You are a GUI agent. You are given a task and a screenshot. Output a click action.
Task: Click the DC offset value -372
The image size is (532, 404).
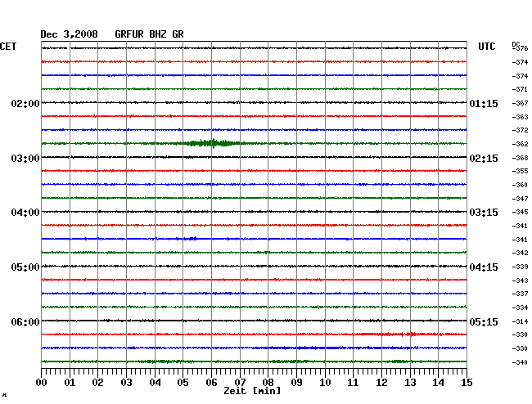(520, 130)
